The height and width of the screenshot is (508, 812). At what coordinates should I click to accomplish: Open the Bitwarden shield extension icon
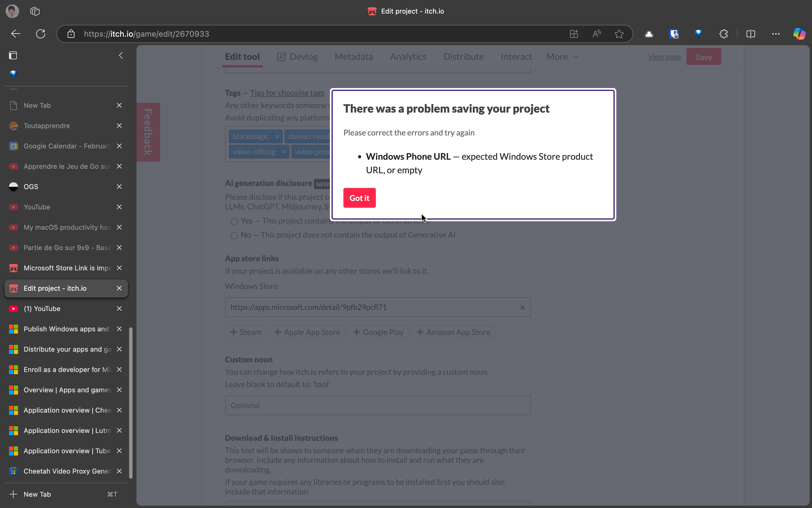[674, 34]
